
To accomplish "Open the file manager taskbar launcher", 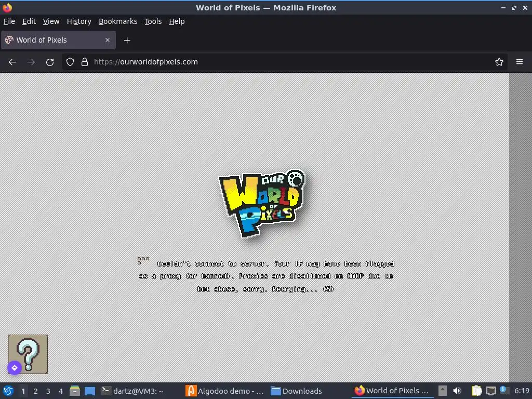I will coord(75,391).
